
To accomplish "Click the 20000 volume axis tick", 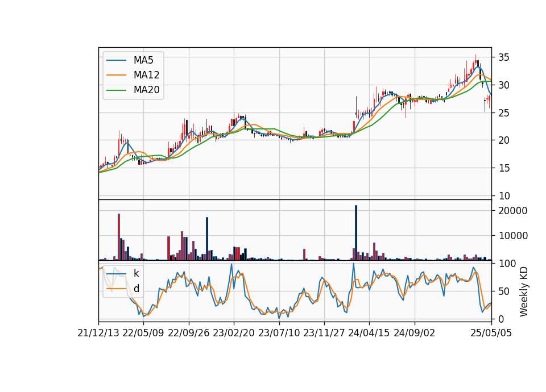I will 513,211.
